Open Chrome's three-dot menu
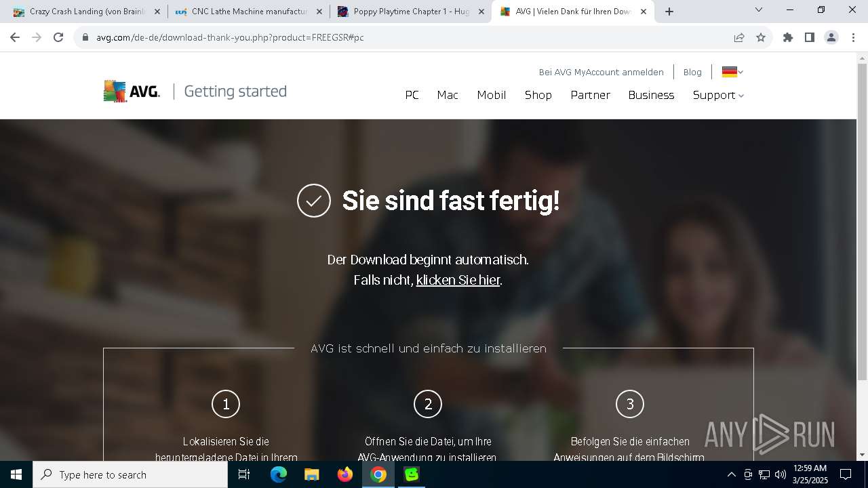This screenshot has width=868, height=488. point(853,37)
